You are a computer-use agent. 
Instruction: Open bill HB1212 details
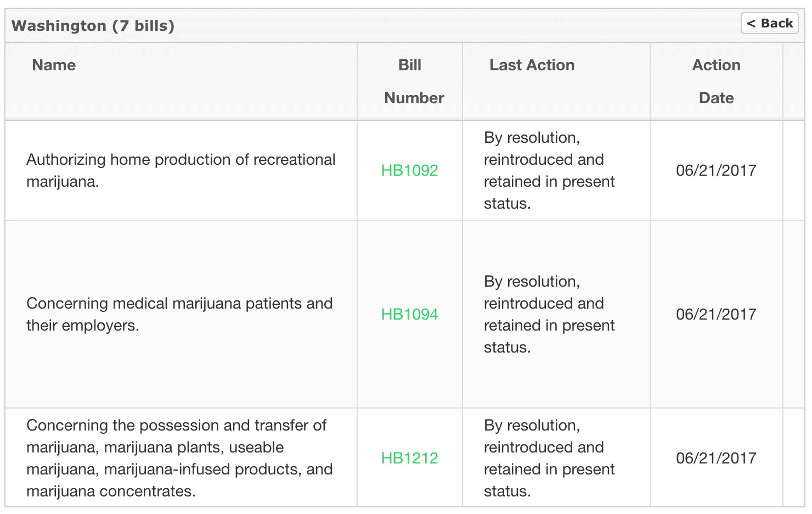tap(409, 457)
